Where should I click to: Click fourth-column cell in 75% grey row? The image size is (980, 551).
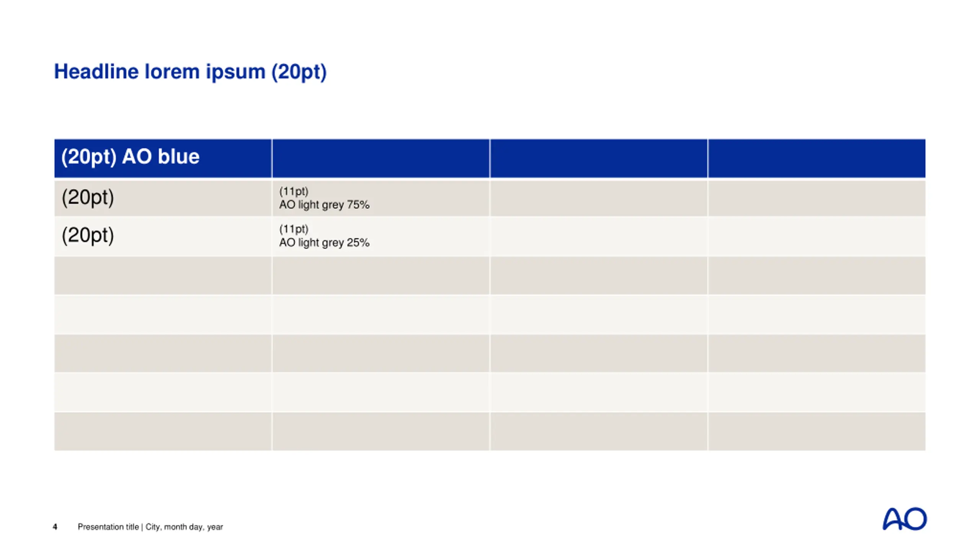(817, 198)
